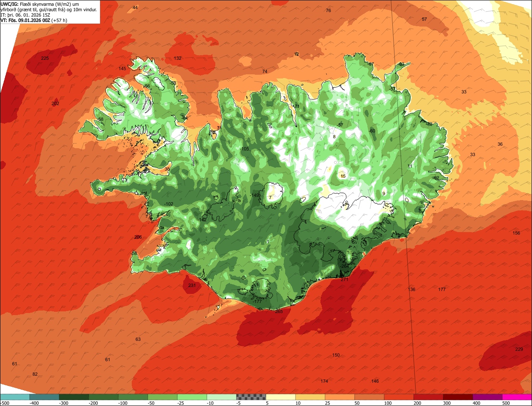
Task: Click the land value '-149' in central Iceland
Action: coord(255,195)
